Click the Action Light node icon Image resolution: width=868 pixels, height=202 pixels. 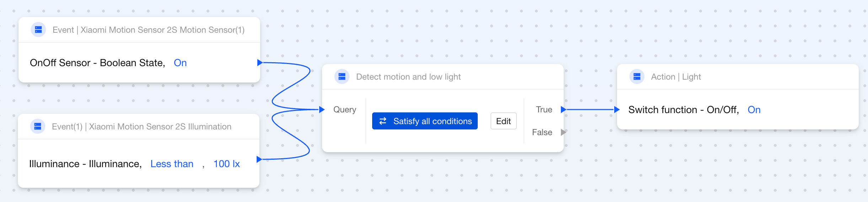[x=637, y=77]
